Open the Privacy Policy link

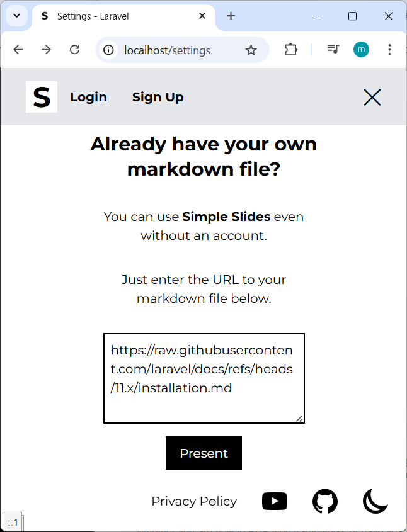(194, 501)
